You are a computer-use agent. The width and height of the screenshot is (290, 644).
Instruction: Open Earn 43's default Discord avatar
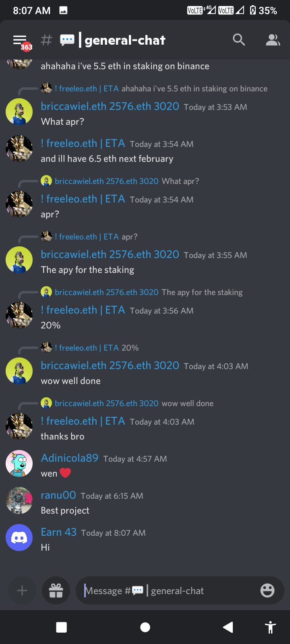[x=19, y=537]
